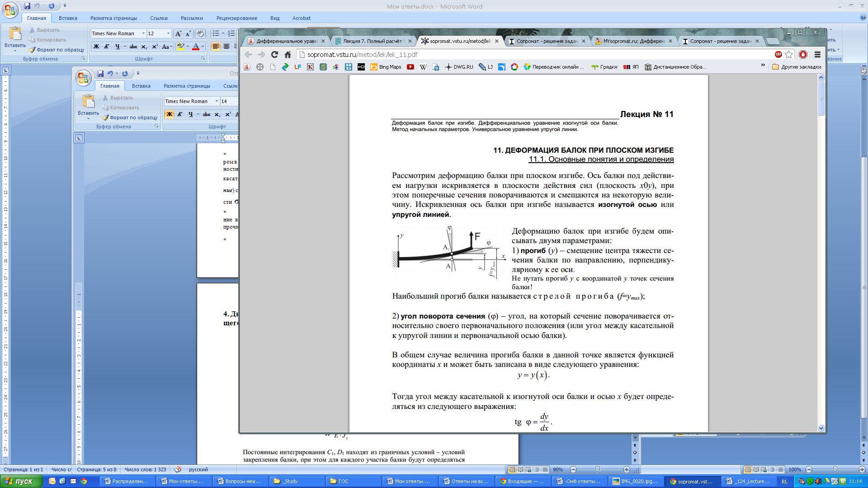Toggle Italic (К) in second Word window
Viewport: 868px width, 488px height.
click(180, 114)
